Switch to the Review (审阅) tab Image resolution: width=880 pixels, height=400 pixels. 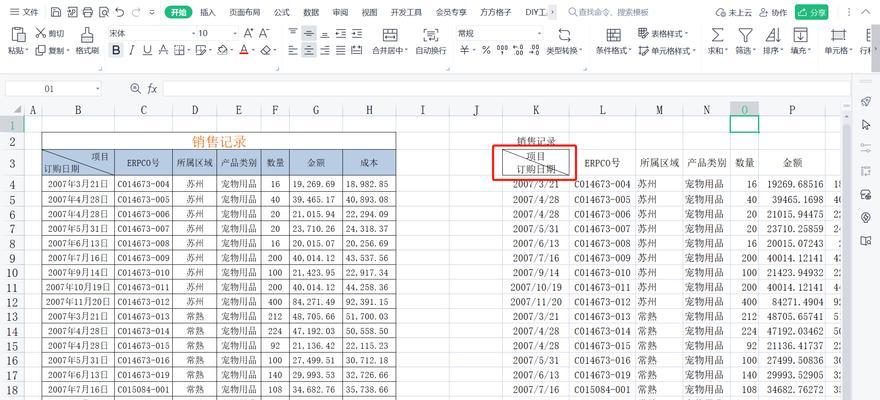pos(340,12)
